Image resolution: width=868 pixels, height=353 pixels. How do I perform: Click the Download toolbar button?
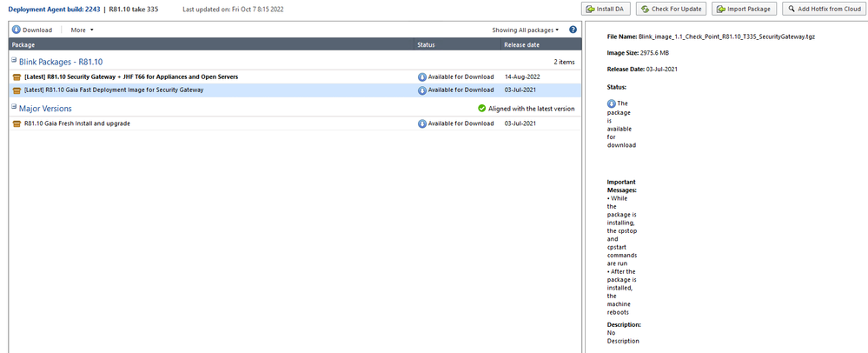tap(32, 30)
